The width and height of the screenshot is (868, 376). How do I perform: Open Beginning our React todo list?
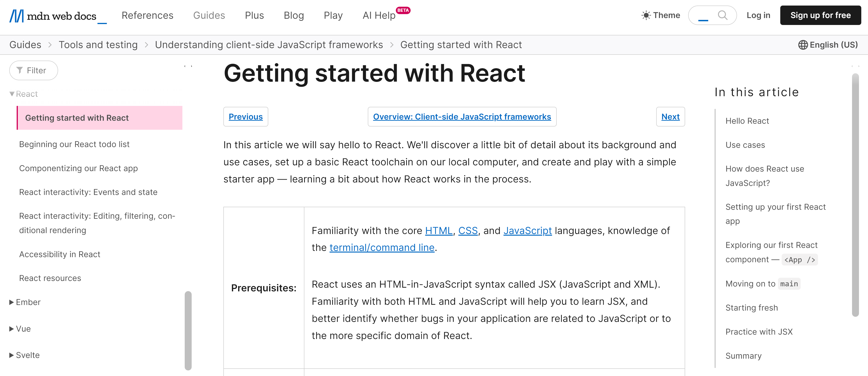coord(74,144)
